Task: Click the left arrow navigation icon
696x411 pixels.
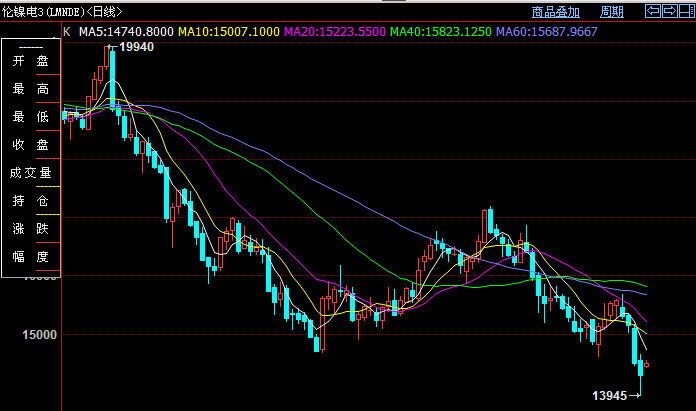Action: coord(653,12)
